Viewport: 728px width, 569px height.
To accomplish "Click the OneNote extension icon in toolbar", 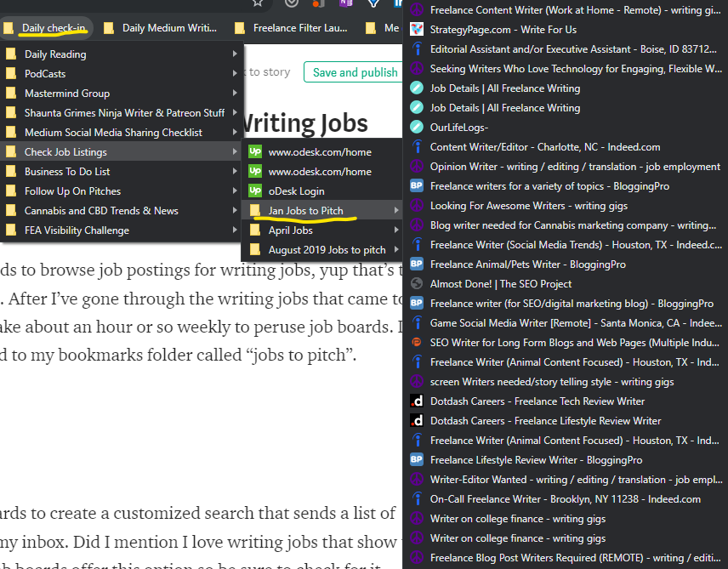I will pyautogui.click(x=346, y=3).
